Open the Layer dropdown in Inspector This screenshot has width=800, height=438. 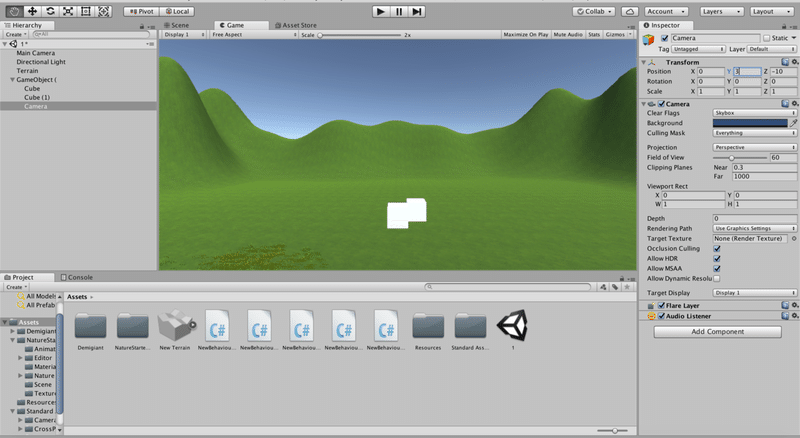tap(771, 49)
